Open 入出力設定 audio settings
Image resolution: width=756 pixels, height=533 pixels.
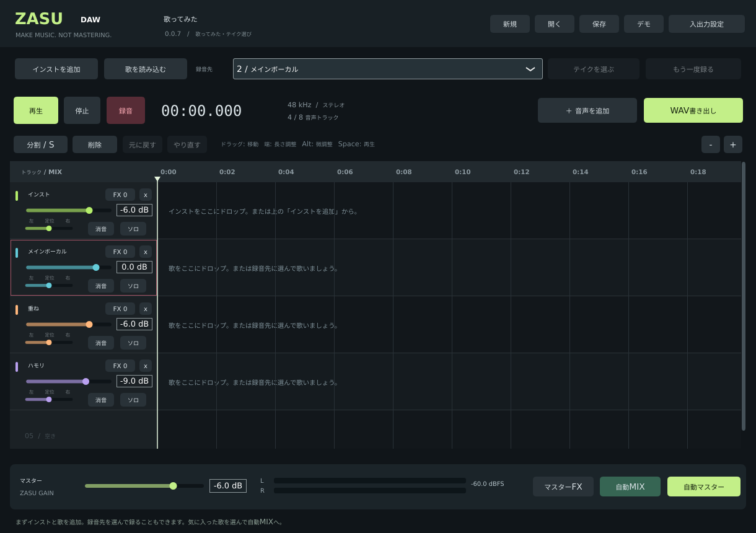click(x=706, y=24)
